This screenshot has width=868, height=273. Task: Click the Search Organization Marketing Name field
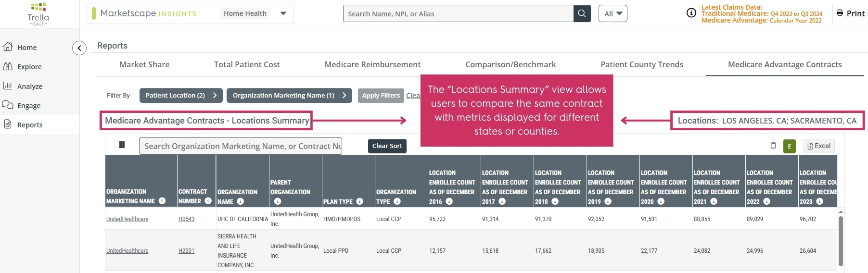tap(241, 146)
